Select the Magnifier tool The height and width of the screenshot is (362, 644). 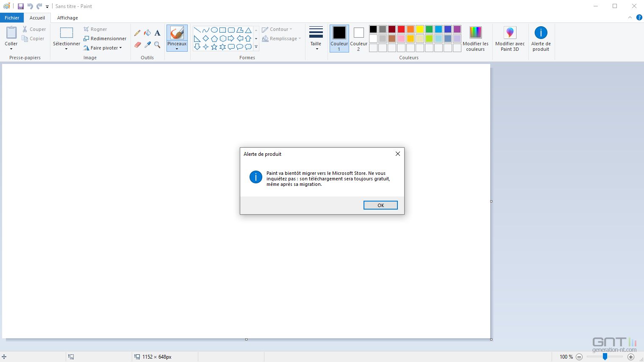157,44
